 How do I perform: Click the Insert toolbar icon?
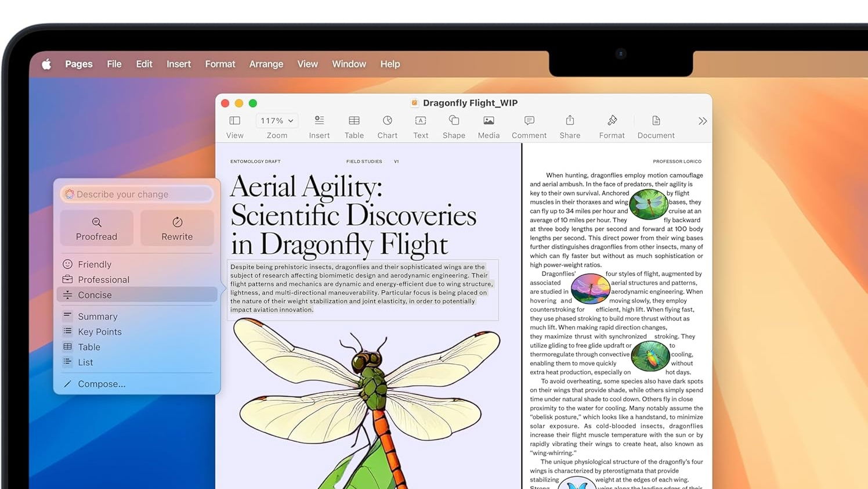319,120
